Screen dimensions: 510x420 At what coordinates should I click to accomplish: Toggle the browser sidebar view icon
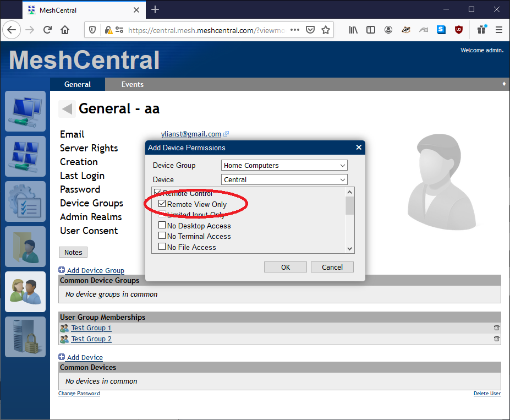click(371, 30)
